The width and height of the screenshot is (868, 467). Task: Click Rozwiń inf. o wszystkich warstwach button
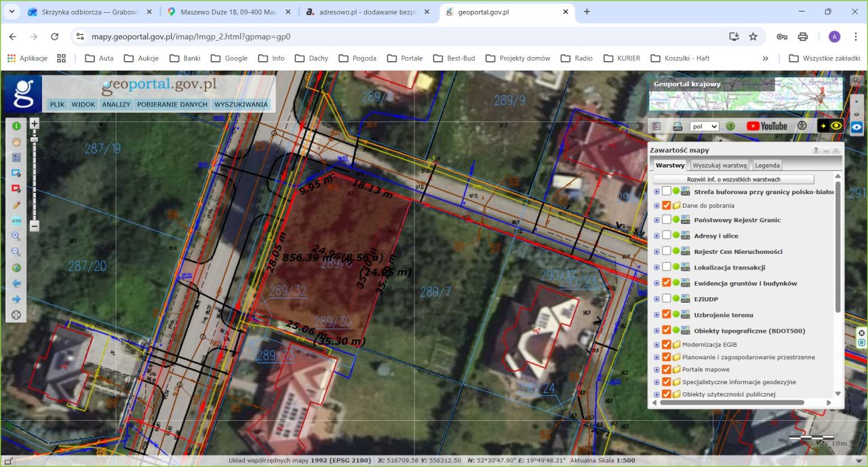[x=733, y=179]
